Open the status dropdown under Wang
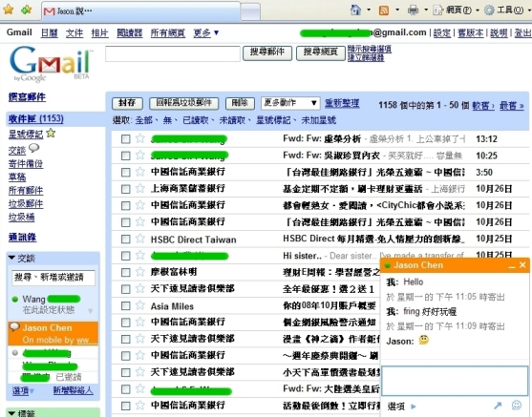 pyautogui.click(x=90, y=310)
